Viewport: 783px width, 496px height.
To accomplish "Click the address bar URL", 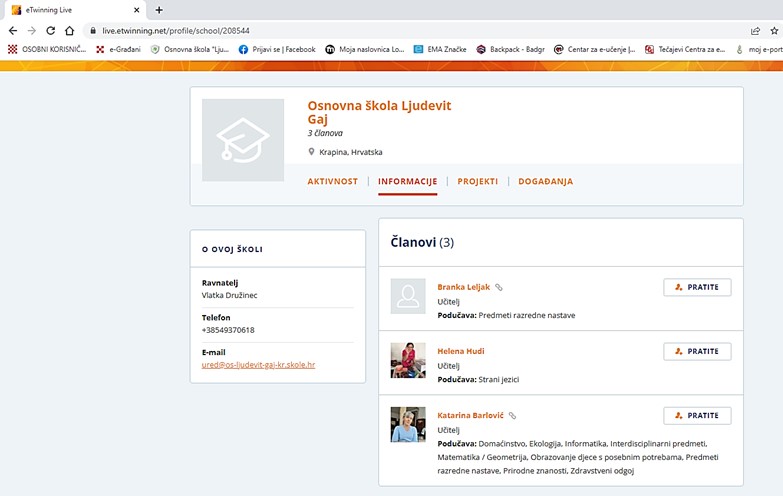I will pos(176,30).
